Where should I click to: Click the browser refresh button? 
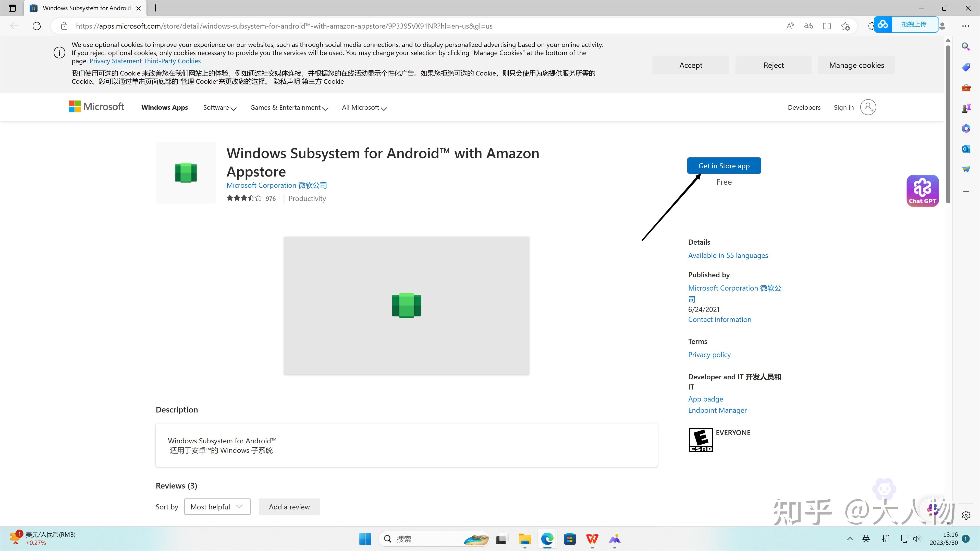pos(37,26)
